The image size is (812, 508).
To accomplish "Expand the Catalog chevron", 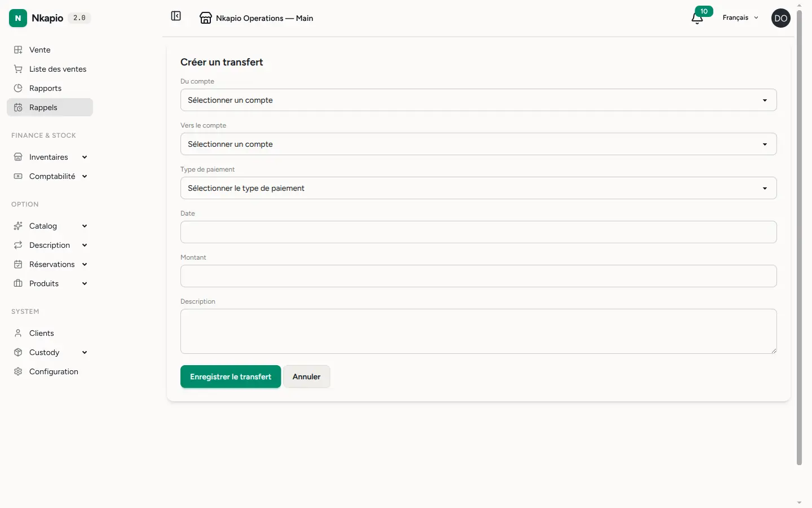I will [85, 226].
